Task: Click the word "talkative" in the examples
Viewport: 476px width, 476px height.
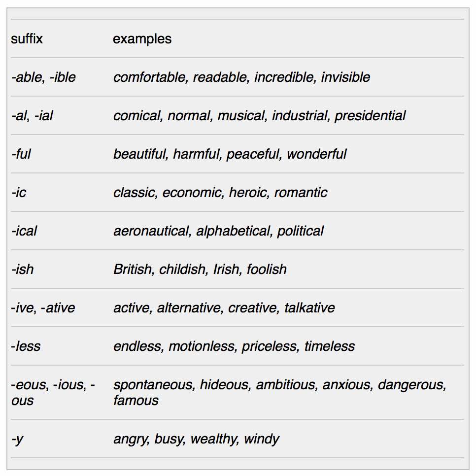Action: click(309, 308)
